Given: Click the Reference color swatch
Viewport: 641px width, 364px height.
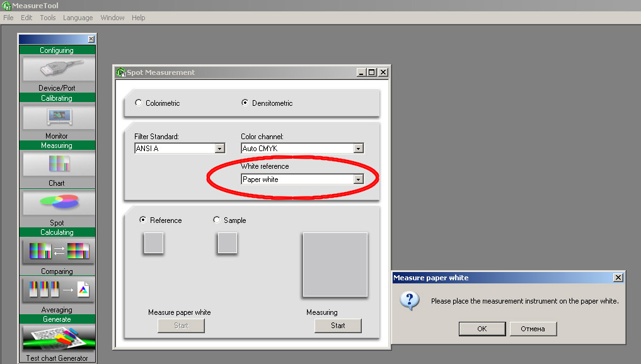Looking at the screenshot, I should pyautogui.click(x=154, y=243).
